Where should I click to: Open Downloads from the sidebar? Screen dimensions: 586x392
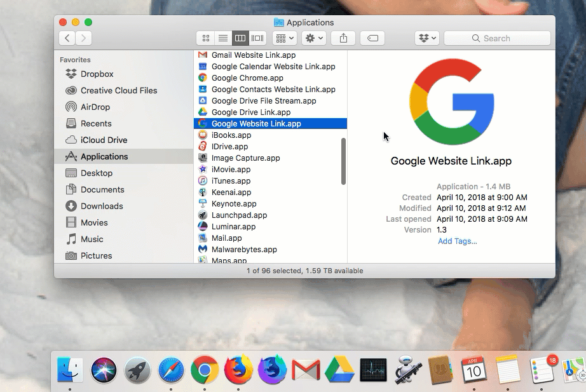click(101, 206)
